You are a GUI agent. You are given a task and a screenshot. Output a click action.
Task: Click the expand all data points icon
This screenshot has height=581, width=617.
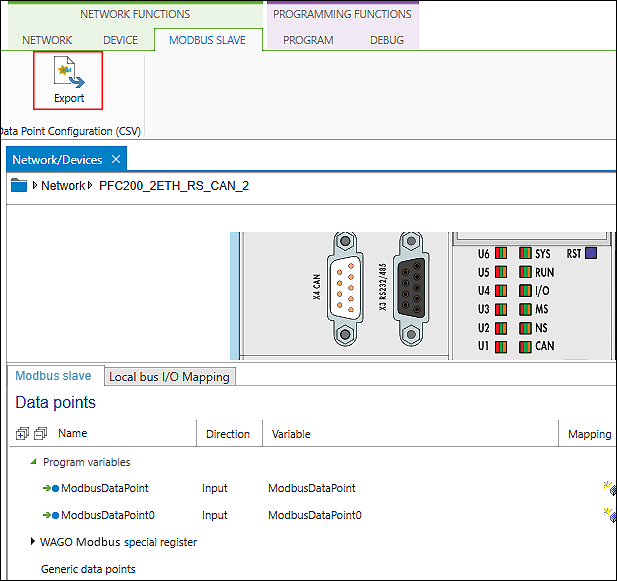coord(22,434)
